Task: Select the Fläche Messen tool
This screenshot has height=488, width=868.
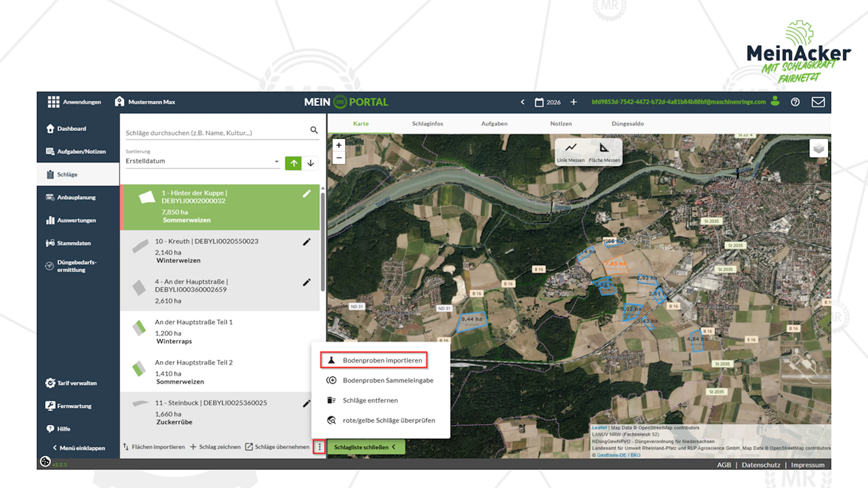Action: point(604,153)
